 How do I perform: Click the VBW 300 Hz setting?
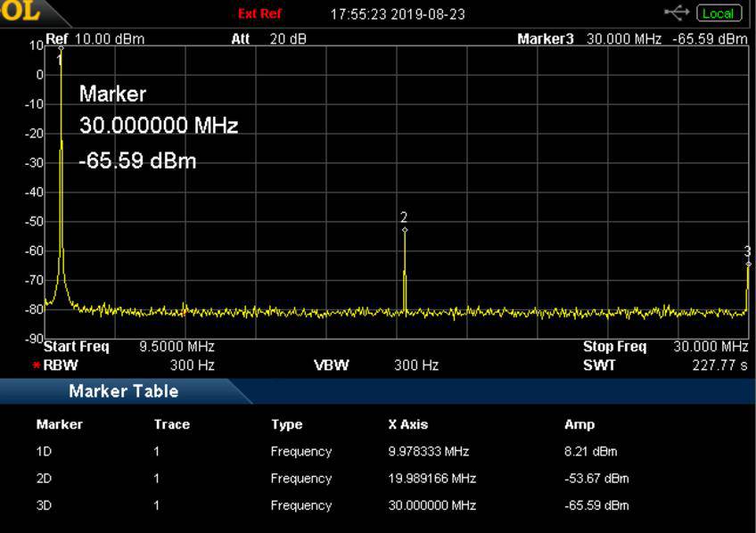[x=375, y=365]
